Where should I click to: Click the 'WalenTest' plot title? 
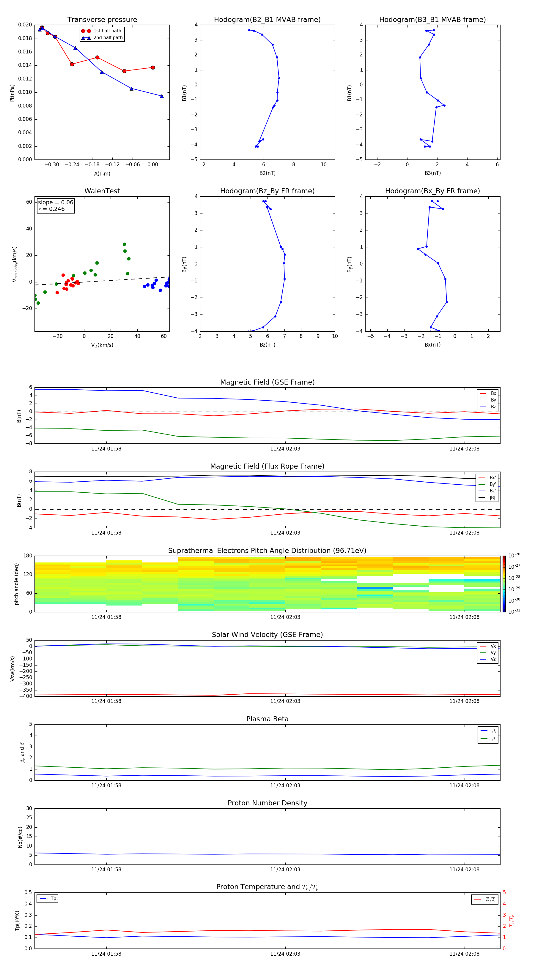102,191
